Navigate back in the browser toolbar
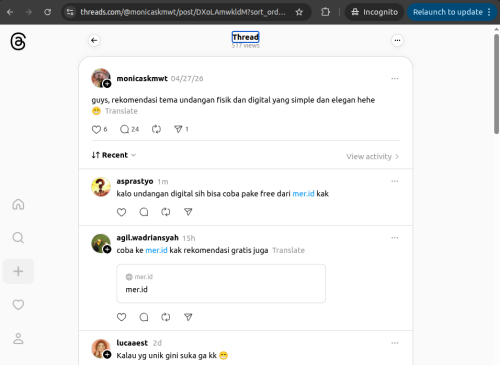Viewport: 500px width, 365px height. [x=10, y=12]
